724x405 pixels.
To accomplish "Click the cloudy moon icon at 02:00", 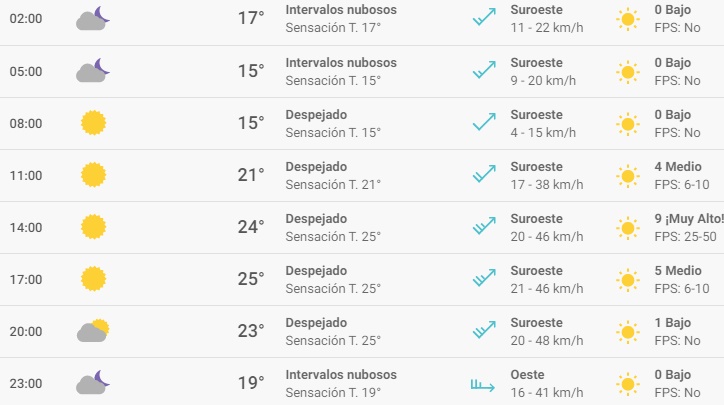I will [93, 18].
